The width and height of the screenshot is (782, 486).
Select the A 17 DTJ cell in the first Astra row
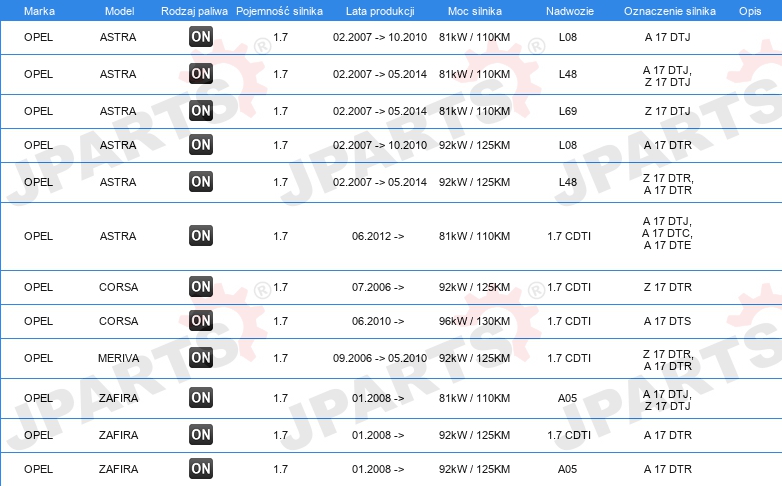[x=667, y=37]
